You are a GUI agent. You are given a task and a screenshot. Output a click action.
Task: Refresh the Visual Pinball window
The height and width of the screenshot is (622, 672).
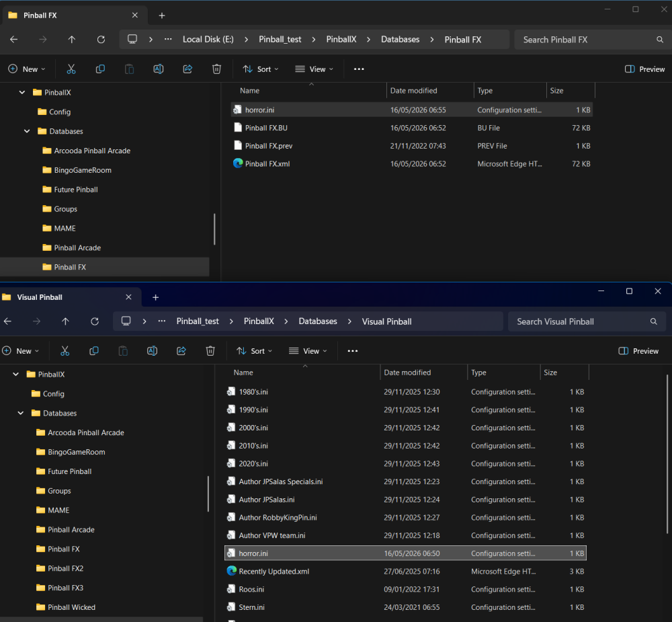[x=95, y=321]
